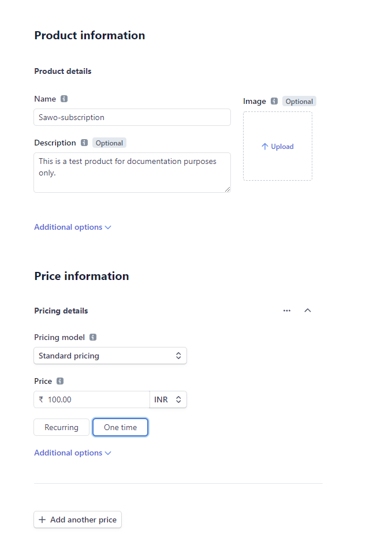The height and width of the screenshot is (549, 392).
Task: Open the INR currency dropdown
Action: coord(168,399)
